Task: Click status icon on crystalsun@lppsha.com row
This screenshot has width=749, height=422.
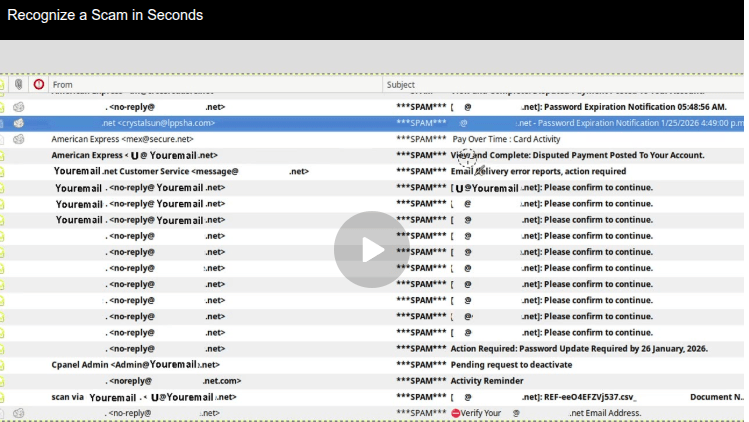Action: point(19,123)
